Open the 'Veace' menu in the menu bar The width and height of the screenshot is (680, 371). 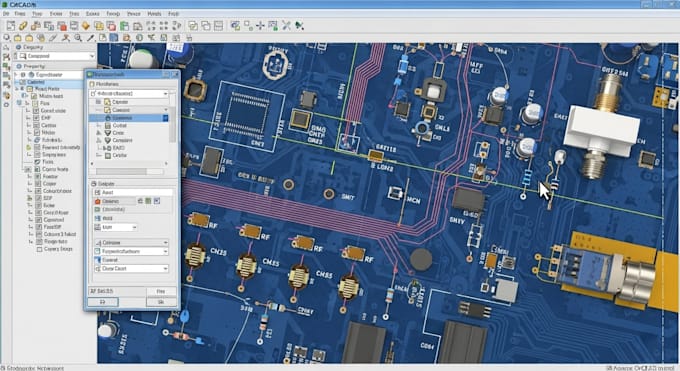(x=134, y=14)
